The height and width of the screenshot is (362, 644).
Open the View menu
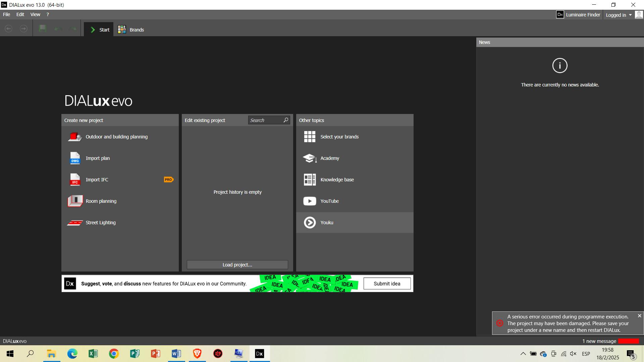click(x=35, y=14)
